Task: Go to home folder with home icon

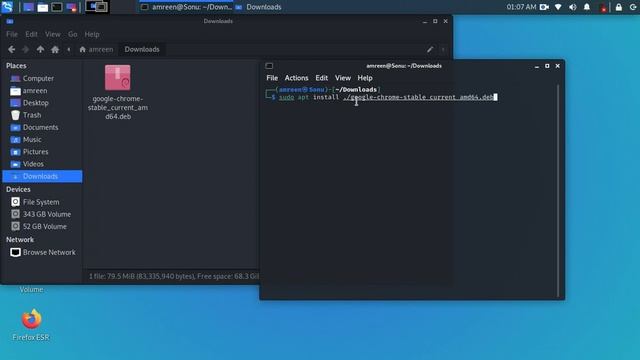Action: tap(55, 49)
